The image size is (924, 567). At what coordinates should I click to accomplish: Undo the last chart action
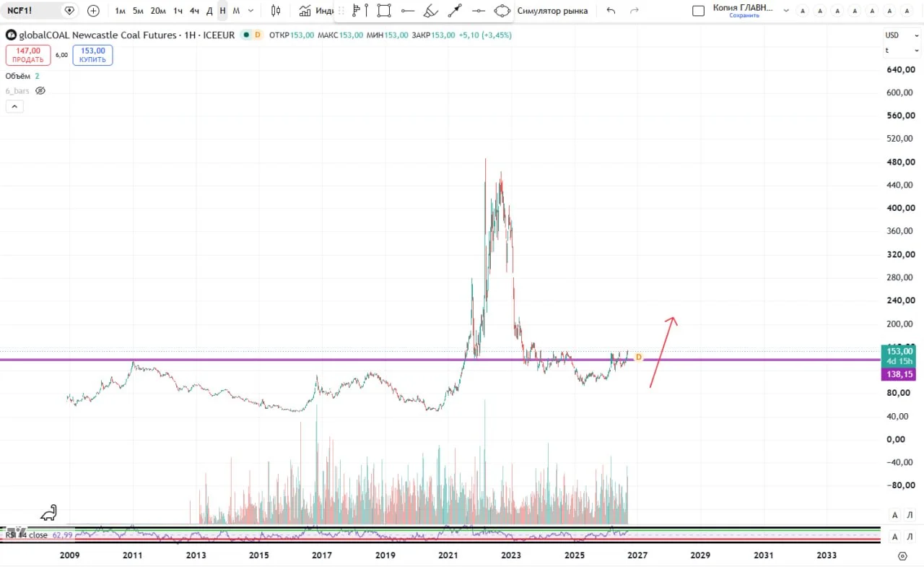[611, 11]
